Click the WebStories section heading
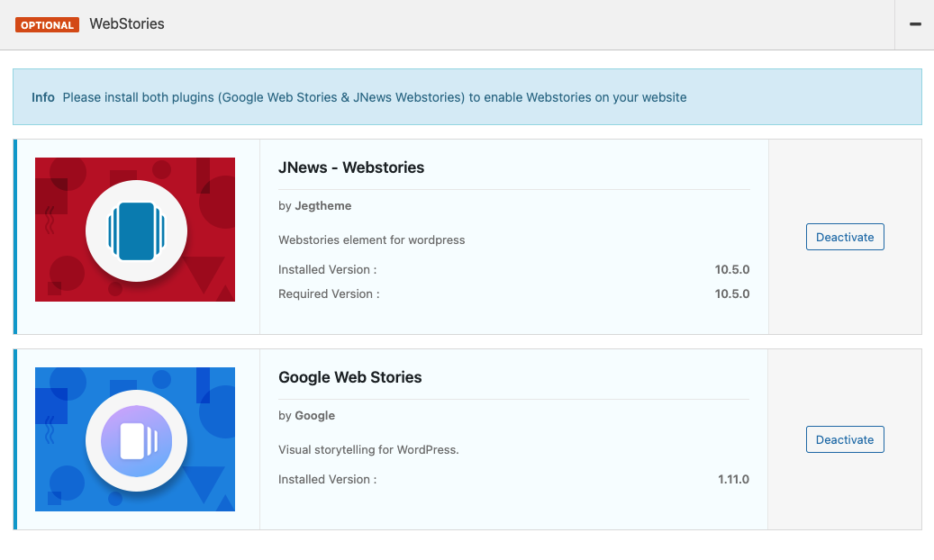934x560 pixels. pos(127,24)
